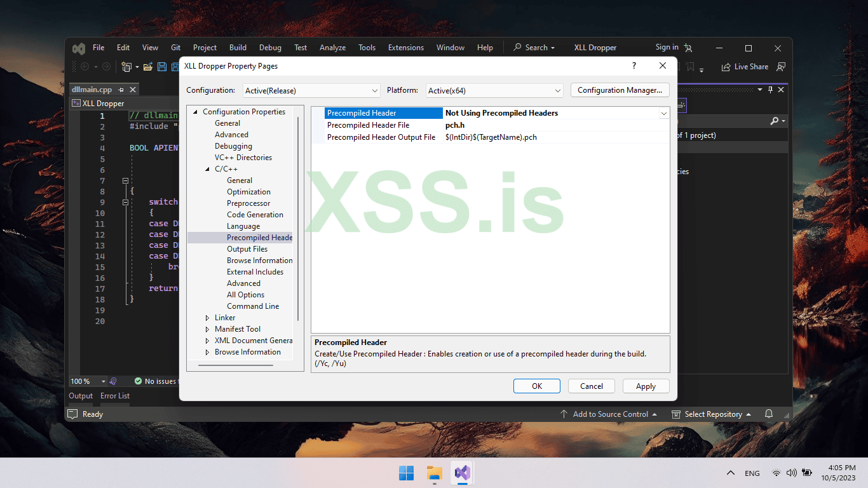Expand the Manifest Tool tree node
This screenshot has height=488, width=868.
point(208,329)
